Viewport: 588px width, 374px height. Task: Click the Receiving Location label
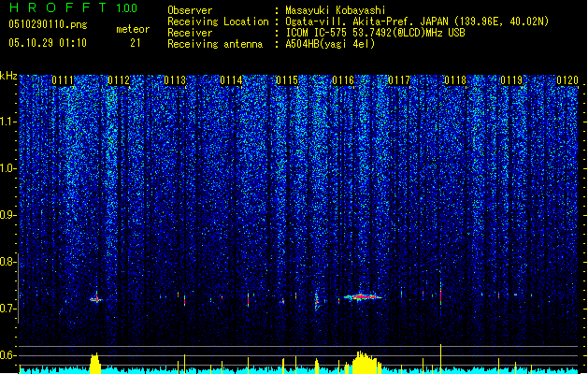click(218, 22)
